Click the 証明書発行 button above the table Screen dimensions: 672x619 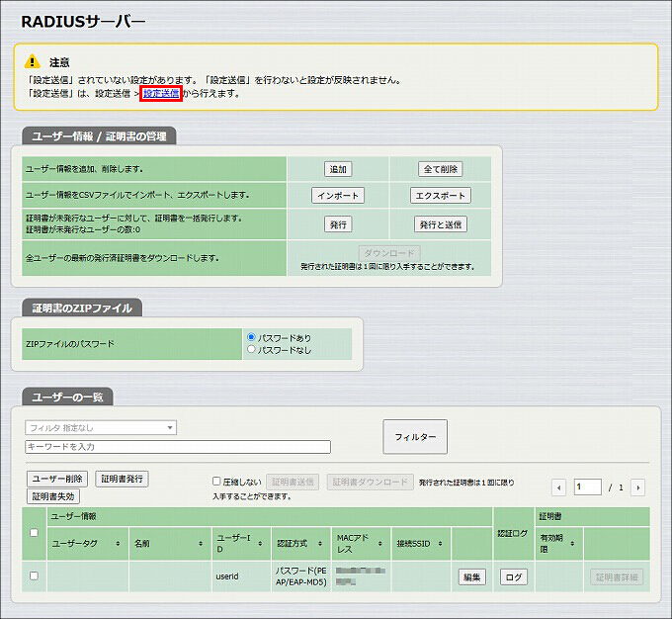point(123,479)
